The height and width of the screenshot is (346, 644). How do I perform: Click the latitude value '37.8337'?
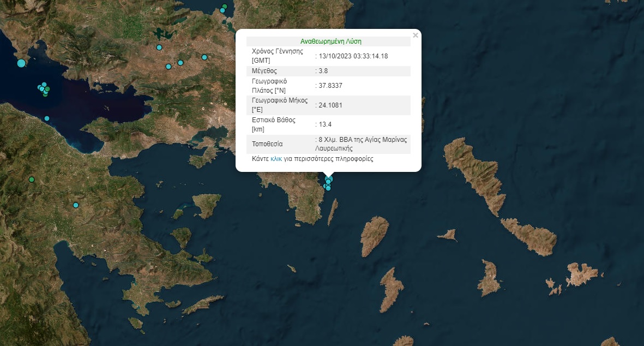330,86
